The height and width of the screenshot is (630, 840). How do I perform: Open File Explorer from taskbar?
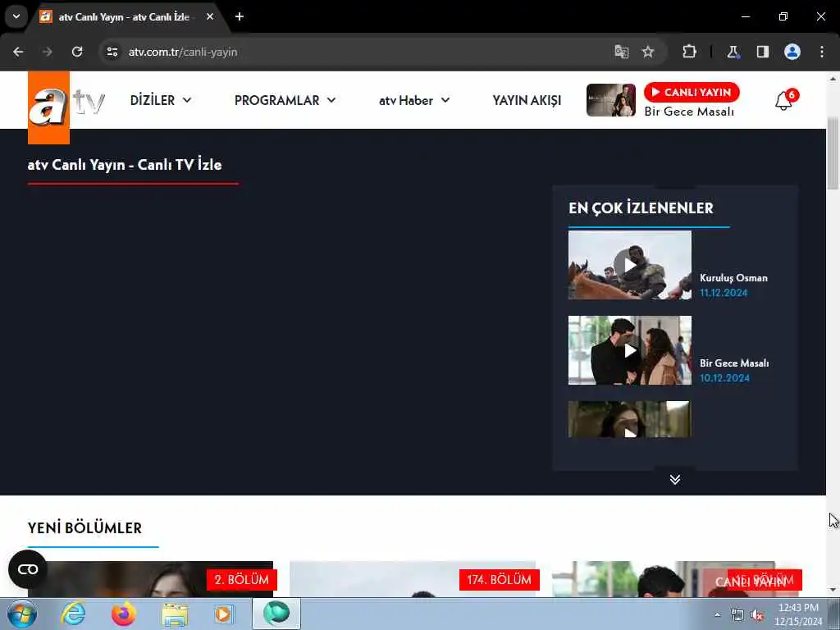tap(175, 614)
